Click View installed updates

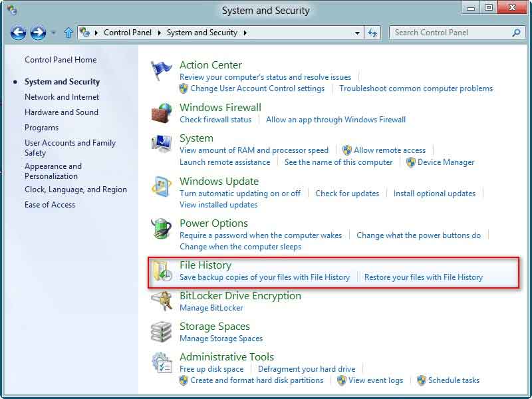(x=218, y=205)
